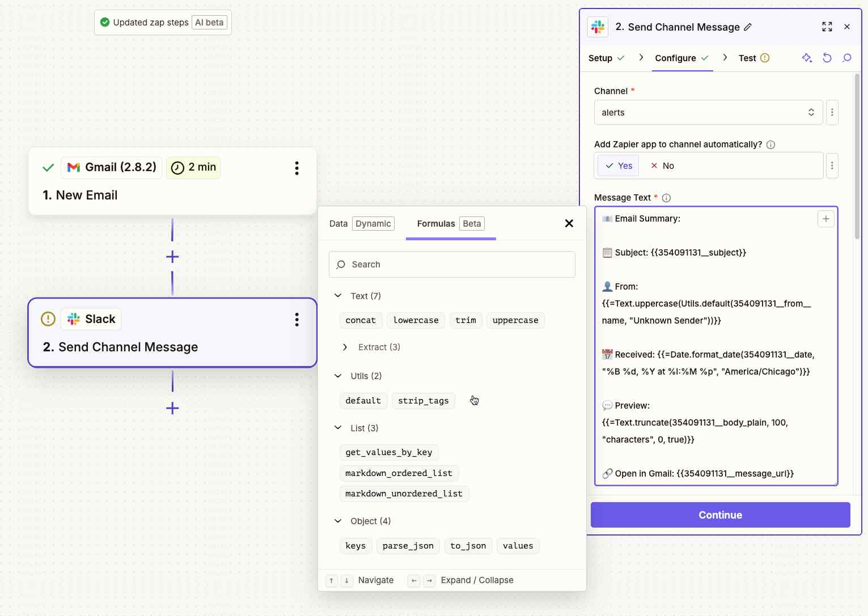Click the Continue button
This screenshot has height=616, width=868.
[719, 515]
